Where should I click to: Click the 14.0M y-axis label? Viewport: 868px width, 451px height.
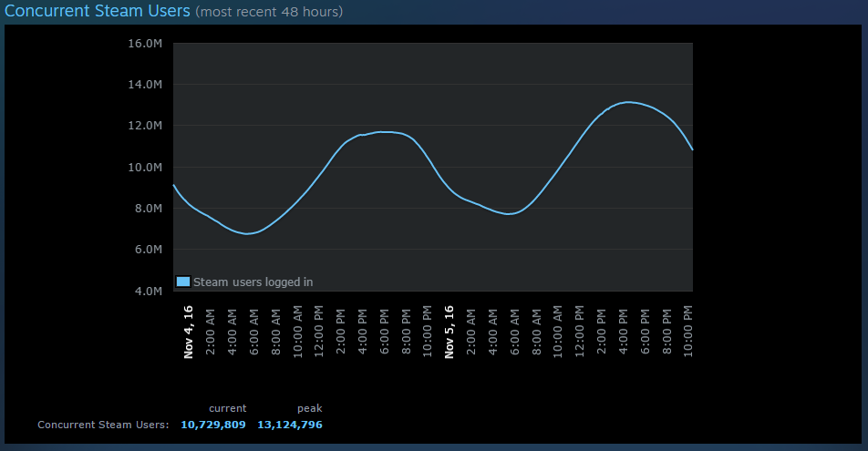pos(145,84)
